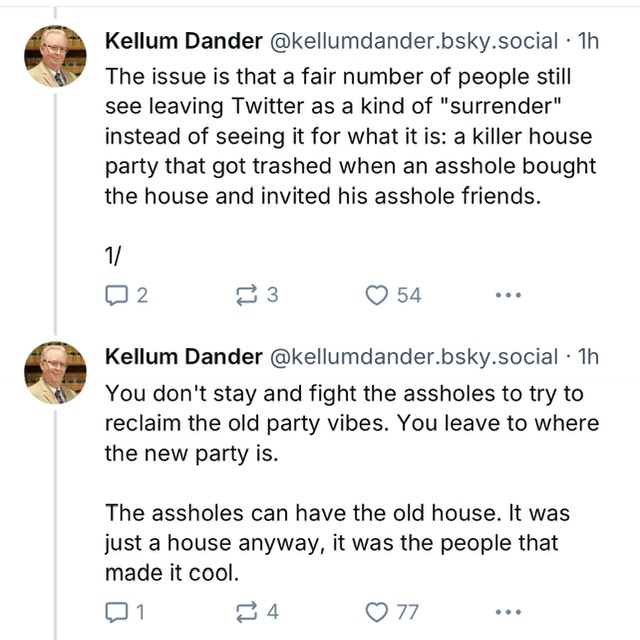Open more options on the second post

point(508,611)
